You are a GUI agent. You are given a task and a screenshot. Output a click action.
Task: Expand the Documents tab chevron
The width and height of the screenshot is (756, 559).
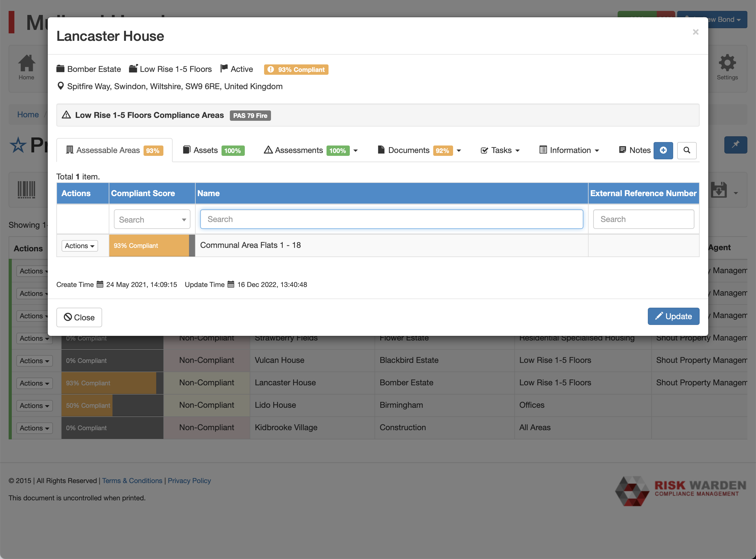[x=459, y=151]
